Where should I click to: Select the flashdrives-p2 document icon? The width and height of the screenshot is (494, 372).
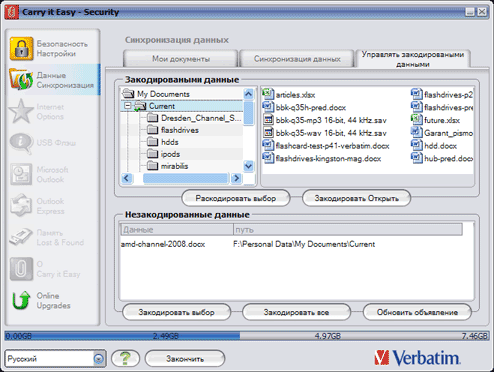click(416, 94)
